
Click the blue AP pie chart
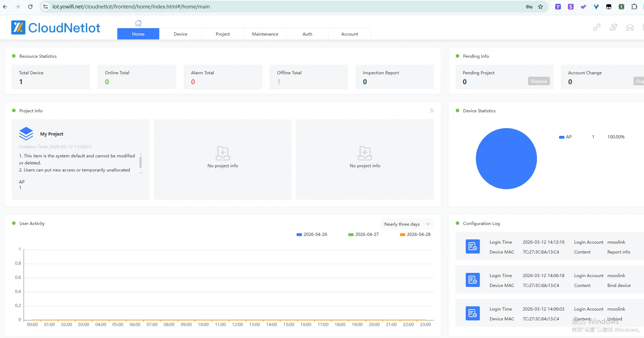click(506, 158)
